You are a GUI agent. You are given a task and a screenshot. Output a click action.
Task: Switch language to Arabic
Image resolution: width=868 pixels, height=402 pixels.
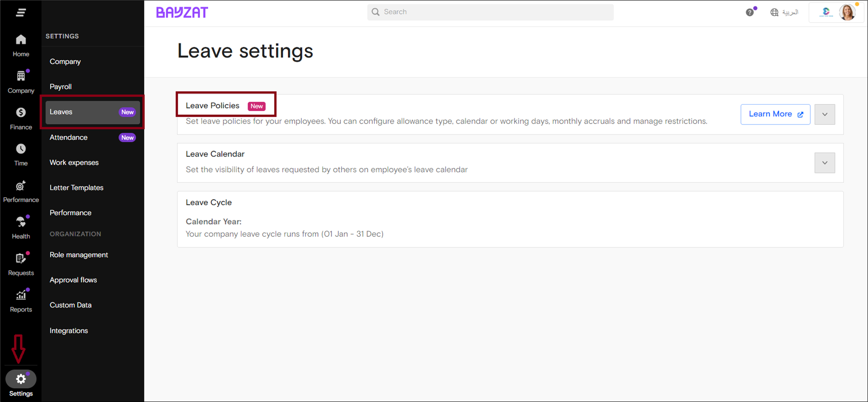coord(784,12)
